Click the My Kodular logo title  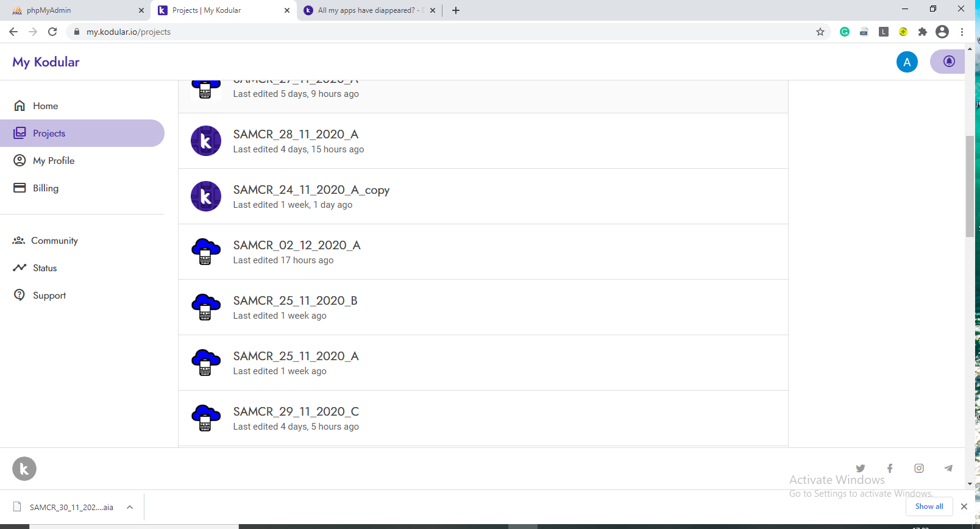point(46,62)
